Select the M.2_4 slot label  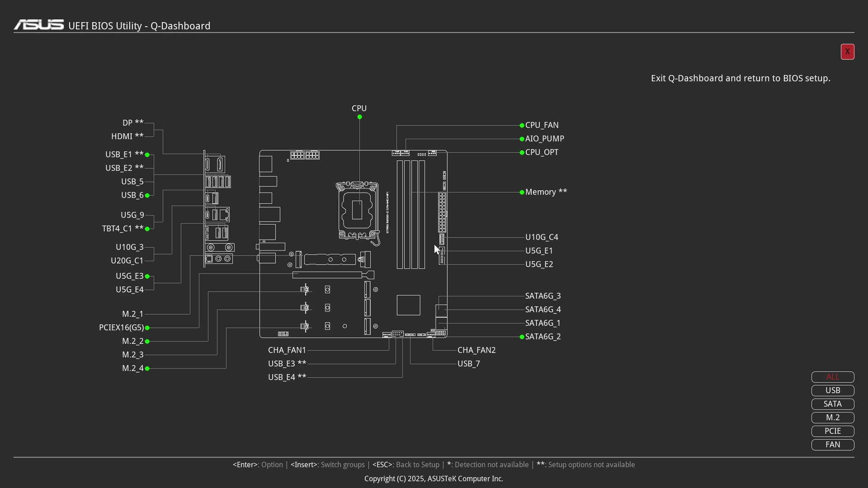pyautogui.click(x=133, y=368)
